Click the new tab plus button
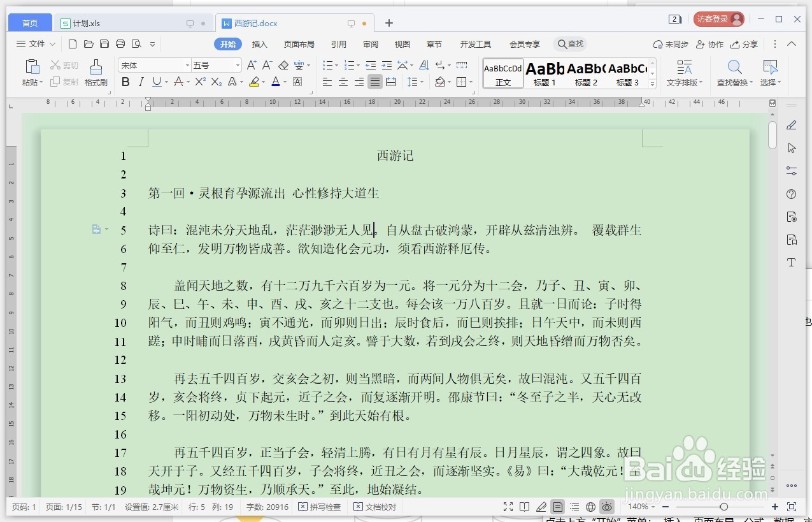The width and height of the screenshot is (812, 522). click(x=389, y=23)
